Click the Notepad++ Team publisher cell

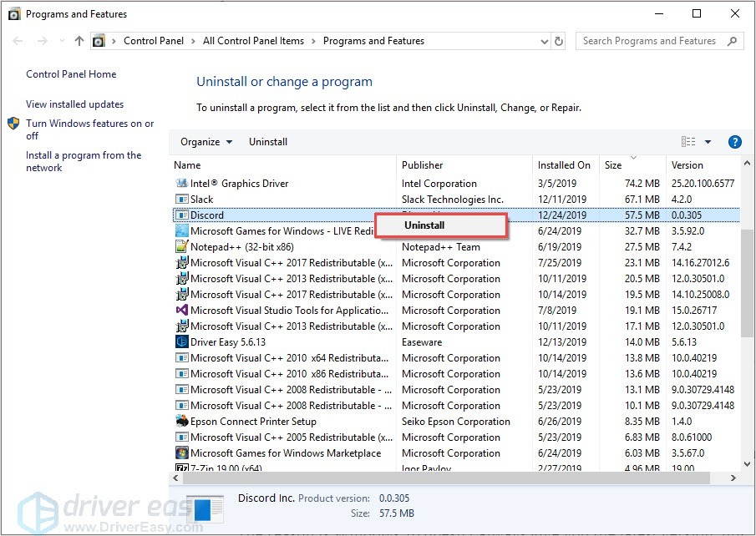pyautogui.click(x=441, y=247)
